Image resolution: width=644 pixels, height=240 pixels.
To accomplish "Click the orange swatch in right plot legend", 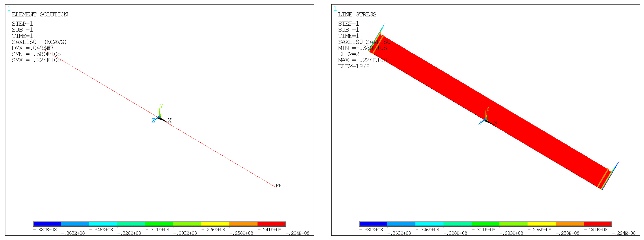I will coord(570,224).
